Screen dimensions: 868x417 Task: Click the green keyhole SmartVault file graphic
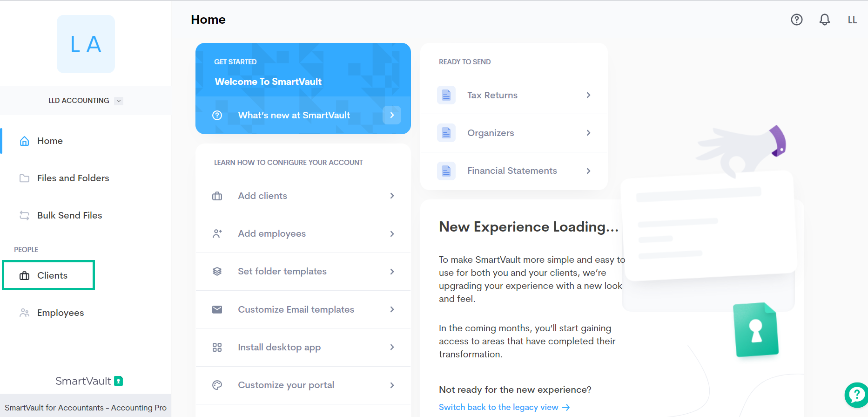tap(756, 330)
